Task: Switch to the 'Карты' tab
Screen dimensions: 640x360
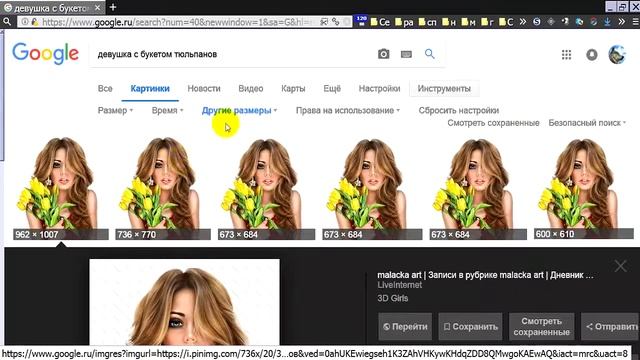Action: click(293, 89)
